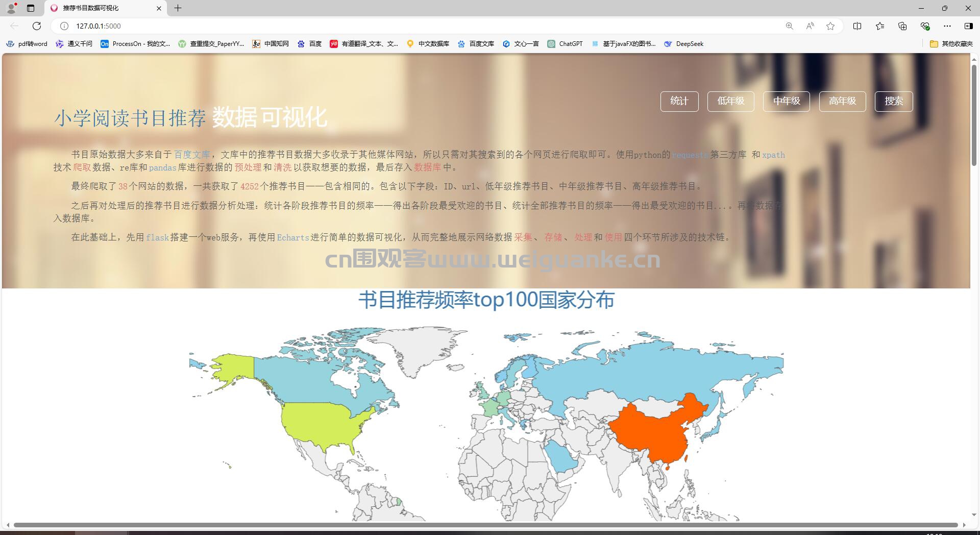Go to the 中年级 page
Screen dimensions: 980x535
[x=787, y=101]
